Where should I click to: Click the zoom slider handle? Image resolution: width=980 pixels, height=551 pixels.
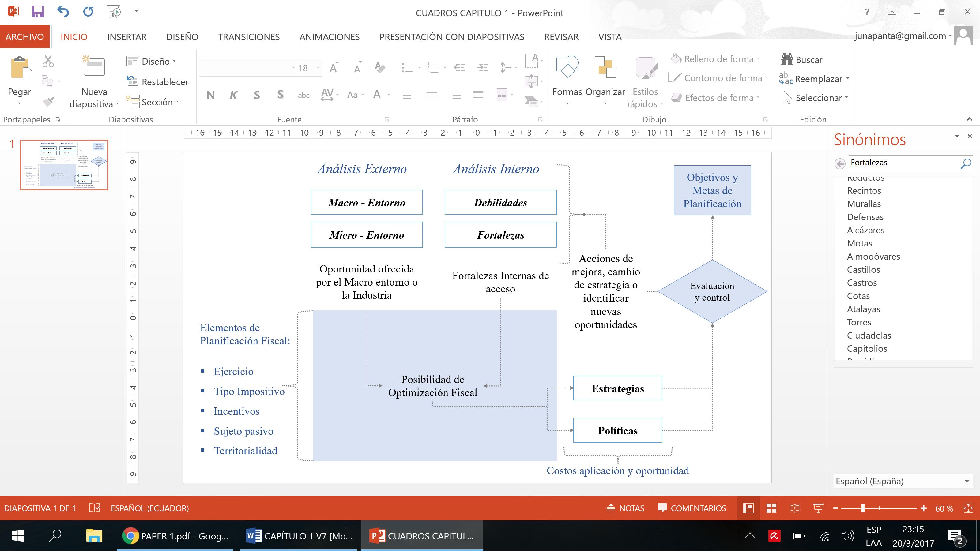click(x=863, y=508)
